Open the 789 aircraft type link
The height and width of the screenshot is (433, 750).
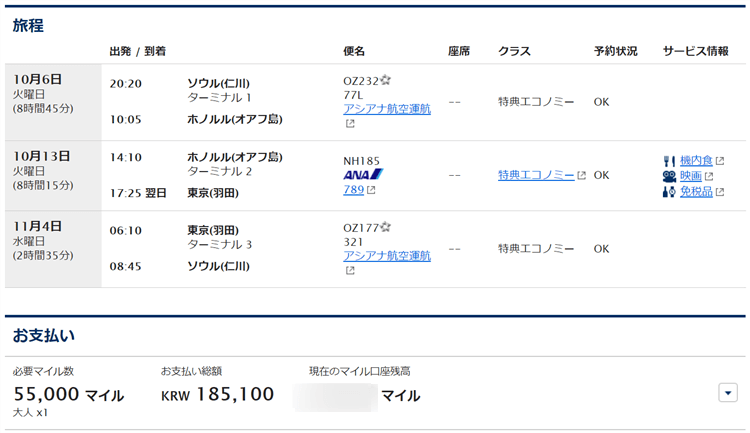point(353,189)
